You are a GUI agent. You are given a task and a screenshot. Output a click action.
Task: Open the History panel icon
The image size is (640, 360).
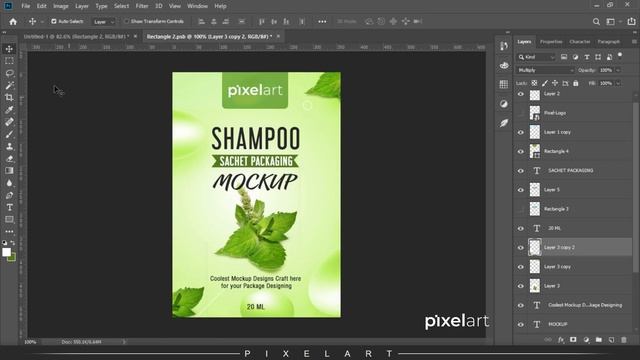(x=504, y=46)
